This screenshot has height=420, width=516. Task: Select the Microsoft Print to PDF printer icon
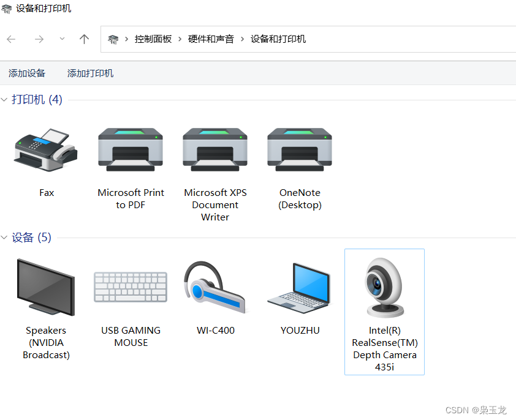point(131,149)
